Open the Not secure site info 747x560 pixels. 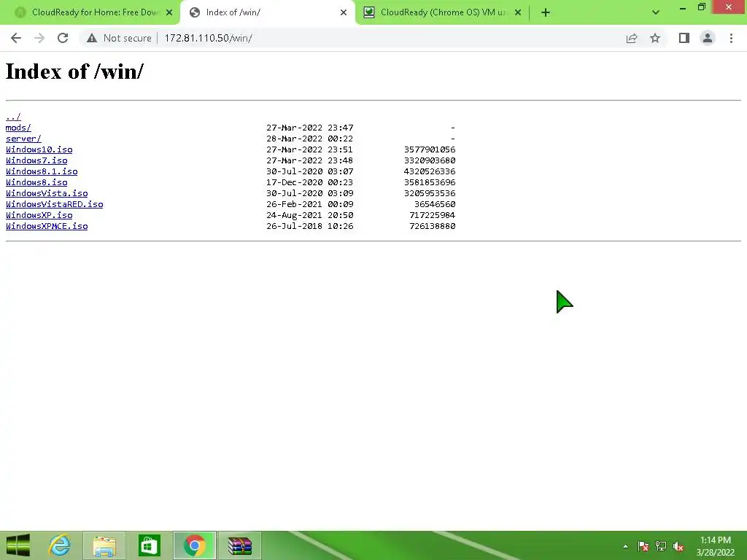click(119, 38)
